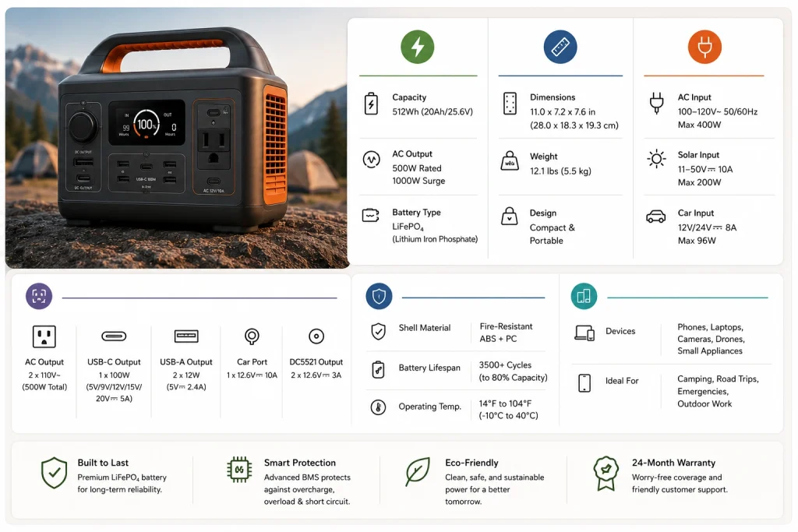Click the "512Wh (20Ah/25.6V)" capacity value
This screenshot has height=532, width=798.
click(x=432, y=112)
